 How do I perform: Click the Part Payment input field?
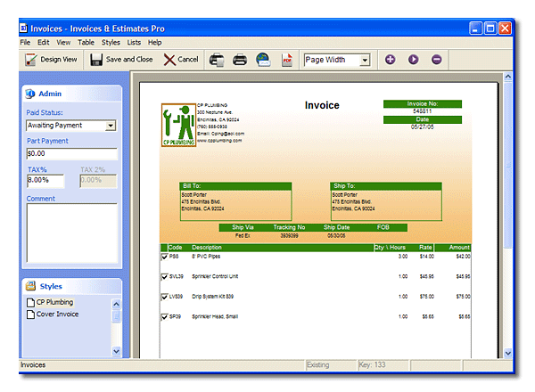pos(72,154)
